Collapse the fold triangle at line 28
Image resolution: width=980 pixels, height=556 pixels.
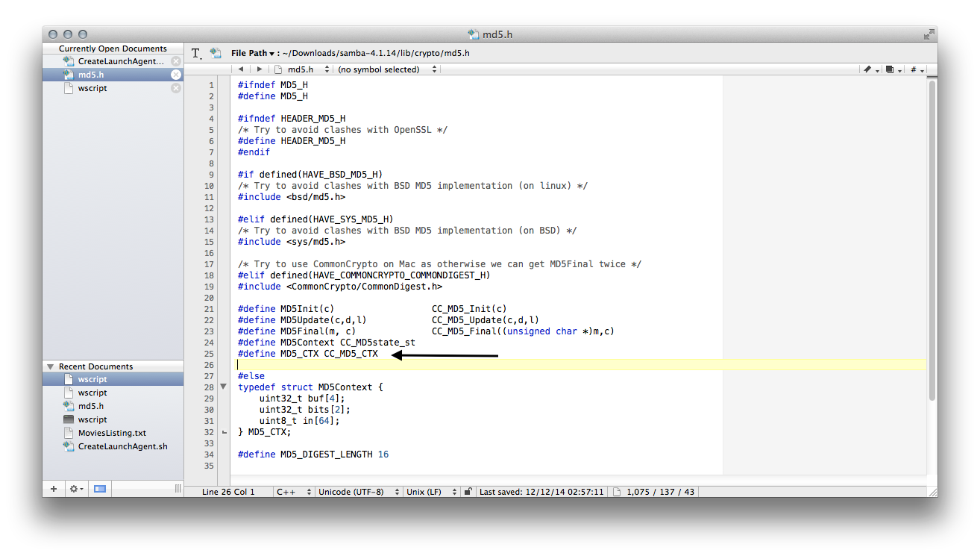pyautogui.click(x=223, y=387)
